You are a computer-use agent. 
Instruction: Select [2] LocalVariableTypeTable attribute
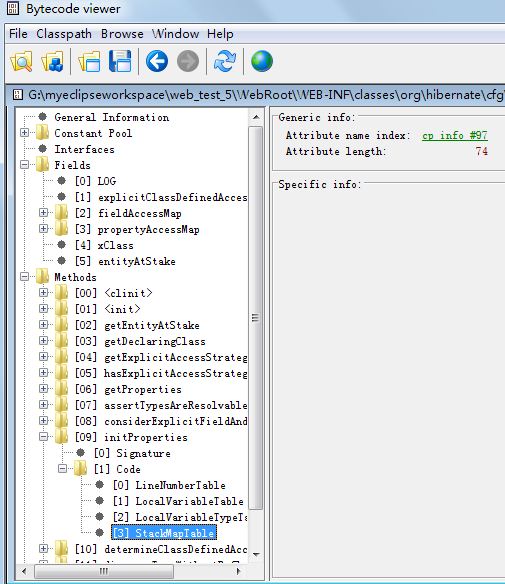click(x=180, y=517)
